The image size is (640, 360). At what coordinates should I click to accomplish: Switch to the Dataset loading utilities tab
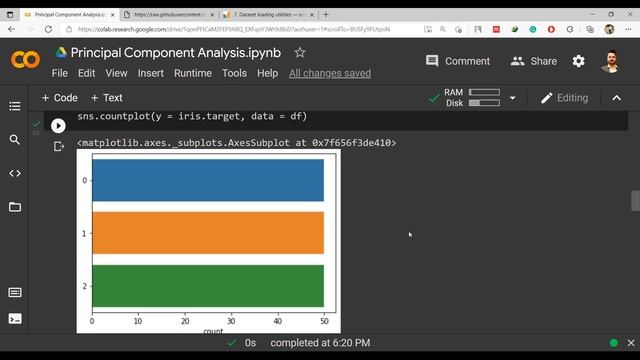click(269, 15)
